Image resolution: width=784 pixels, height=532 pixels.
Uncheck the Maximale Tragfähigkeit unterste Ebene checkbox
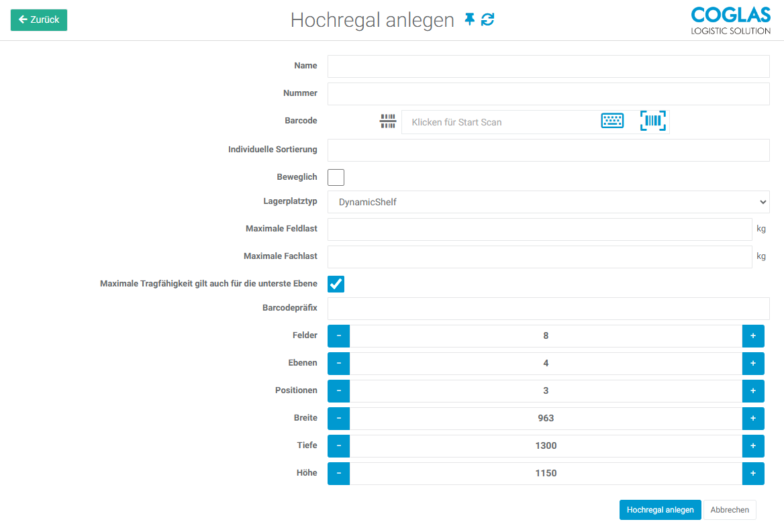(336, 284)
